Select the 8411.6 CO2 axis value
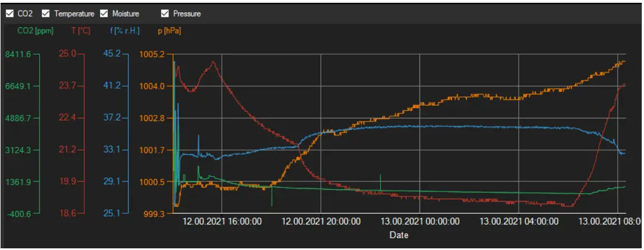The width and height of the screenshot is (644, 250). (x=17, y=54)
